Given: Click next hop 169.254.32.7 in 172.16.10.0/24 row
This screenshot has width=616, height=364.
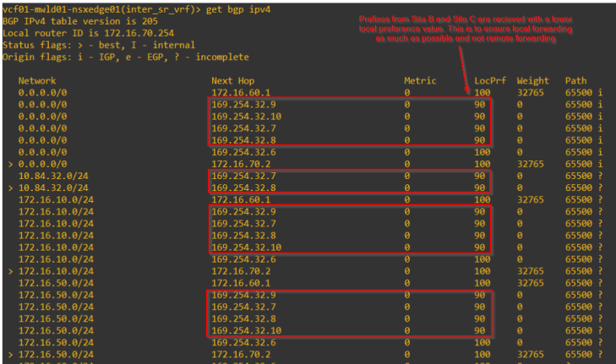Looking at the screenshot, I should click(243, 224).
